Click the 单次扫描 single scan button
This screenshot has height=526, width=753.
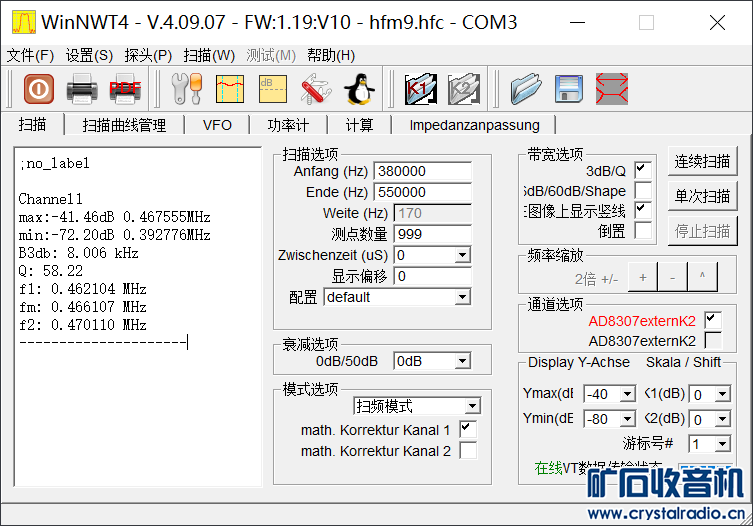point(702,196)
